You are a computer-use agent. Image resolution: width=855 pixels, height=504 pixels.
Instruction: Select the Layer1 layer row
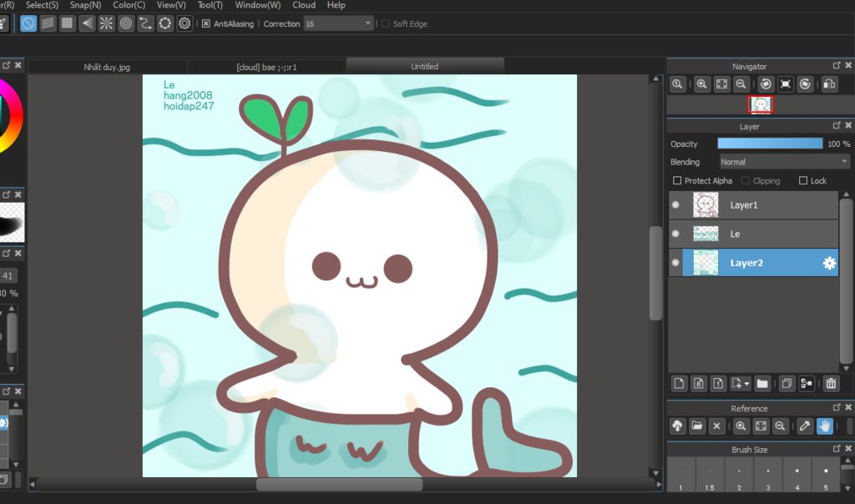point(754,205)
